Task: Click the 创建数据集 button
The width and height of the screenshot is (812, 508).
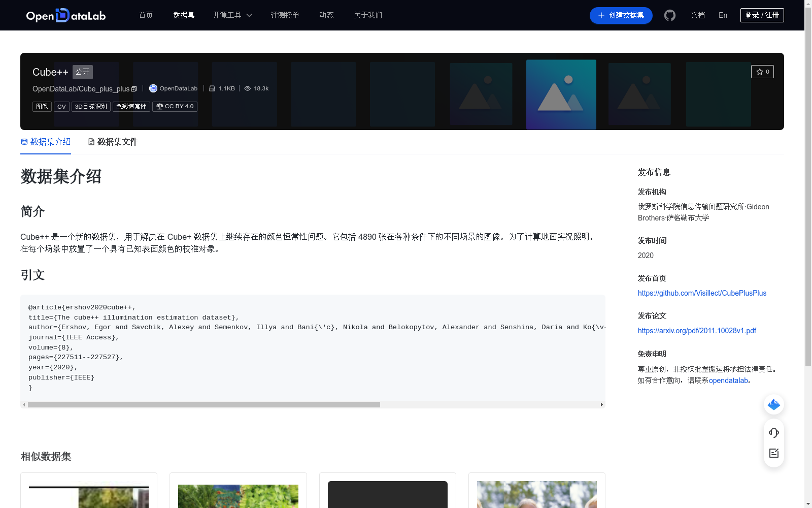Action: [x=621, y=15]
